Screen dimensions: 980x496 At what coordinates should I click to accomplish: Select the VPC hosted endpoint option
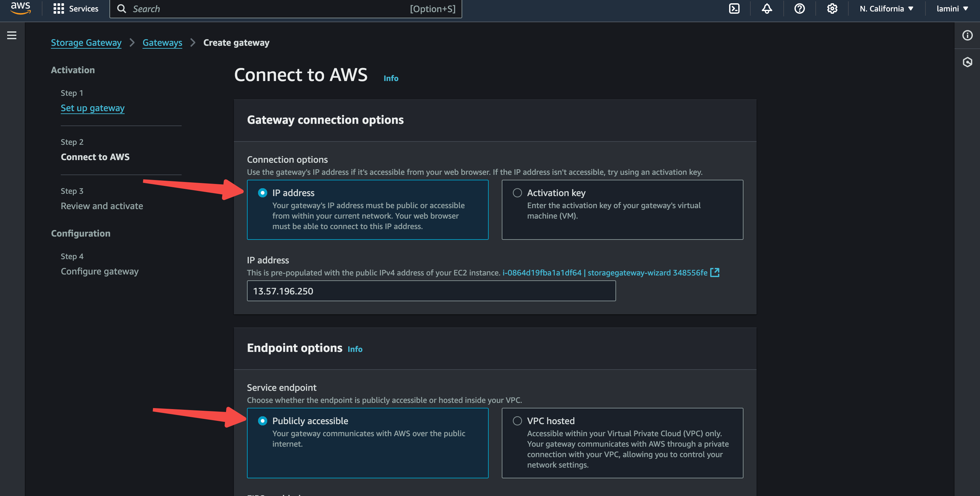tap(622, 443)
